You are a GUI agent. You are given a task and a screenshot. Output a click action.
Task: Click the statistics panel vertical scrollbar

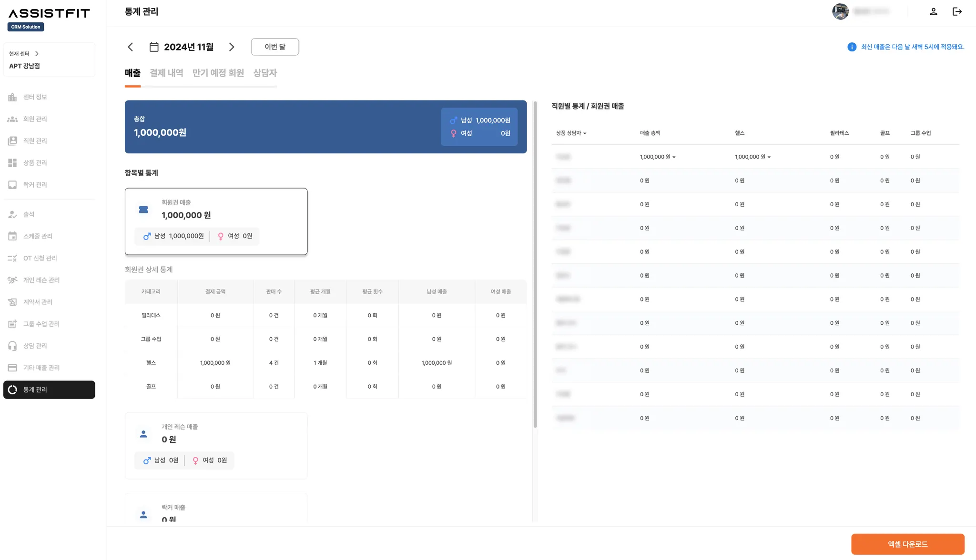(535, 264)
